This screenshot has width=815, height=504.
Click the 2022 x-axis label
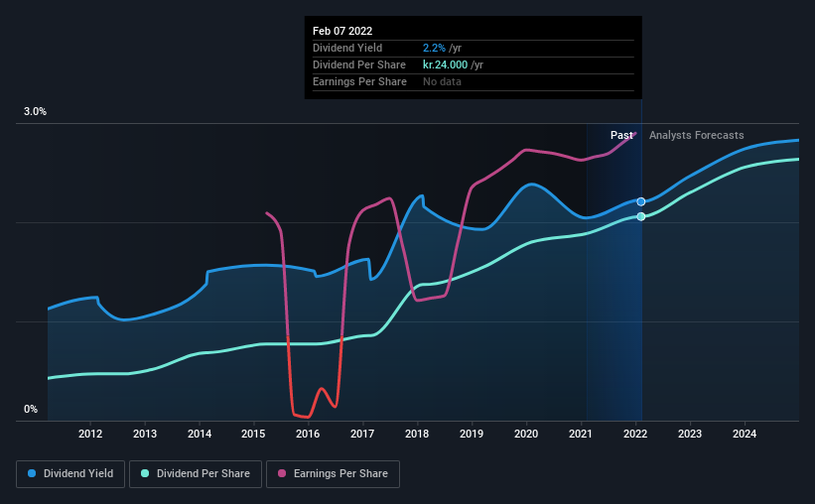click(x=635, y=434)
